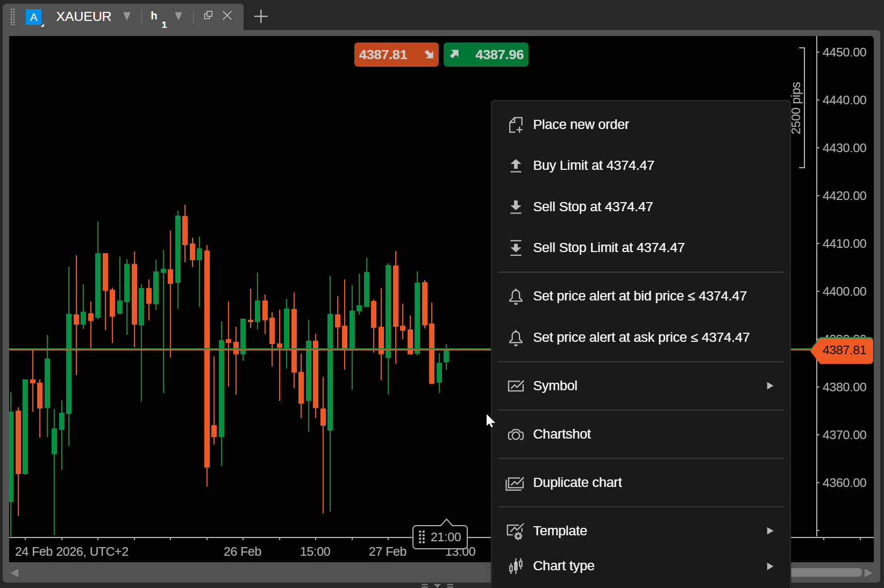
Task: Click the Buy Limit up-arrow icon
Action: pyautogui.click(x=516, y=166)
